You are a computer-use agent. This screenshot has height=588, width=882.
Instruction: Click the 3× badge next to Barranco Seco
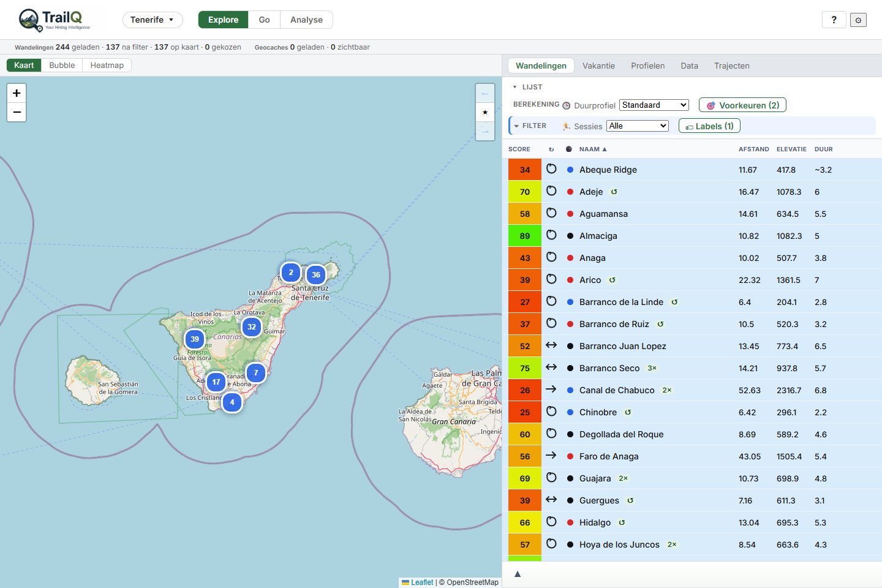pos(652,368)
